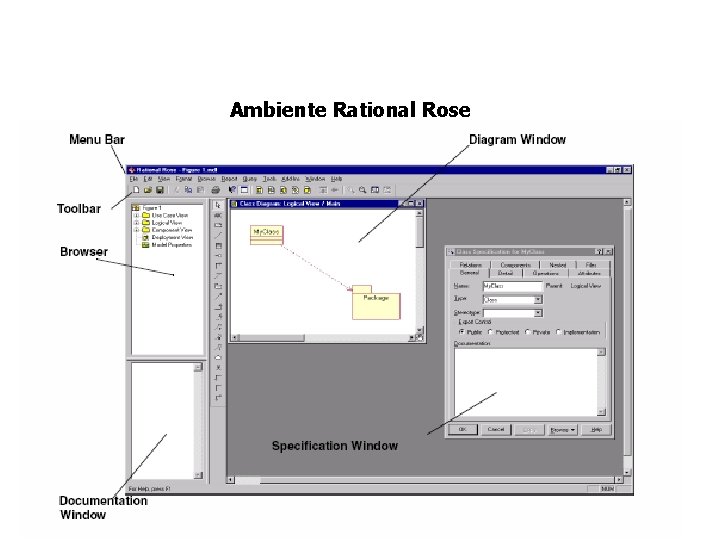Select the Package element in the diagram
720x540 pixels.
pyautogui.click(x=376, y=302)
